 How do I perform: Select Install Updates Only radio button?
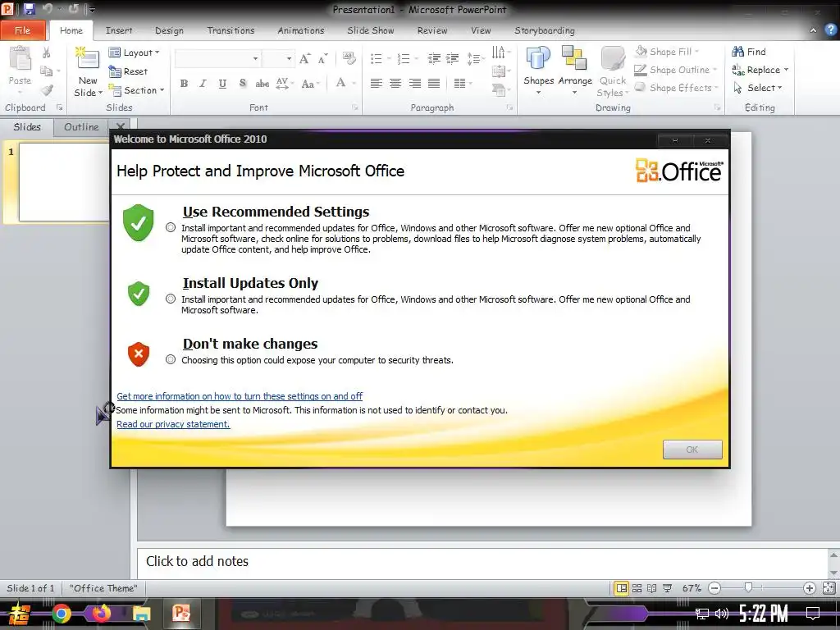[171, 299]
